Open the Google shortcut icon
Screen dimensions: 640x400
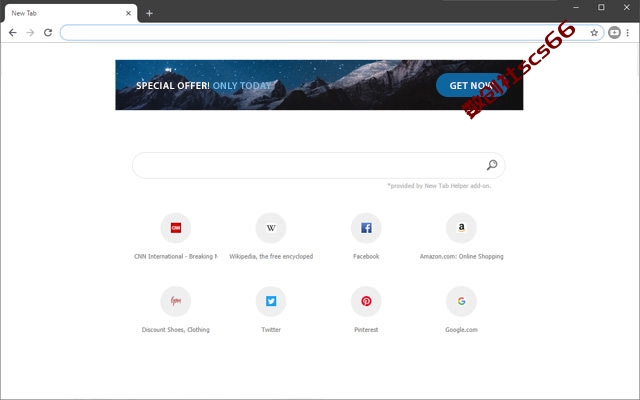coord(461,301)
